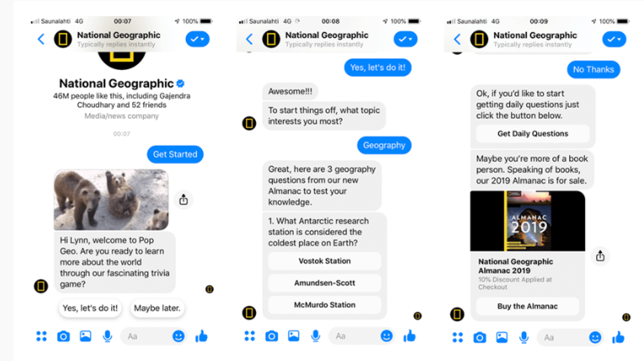Tap the microphone icon in the third chat
Viewport: 644px width, 361px height.
point(524,337)
